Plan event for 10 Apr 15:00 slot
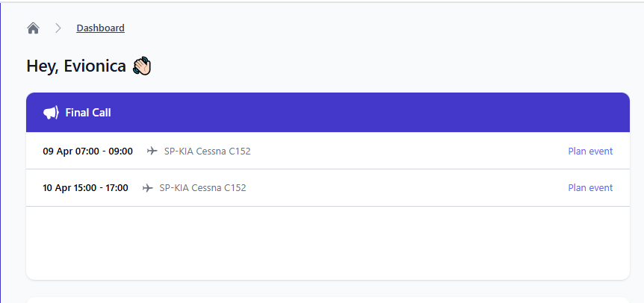 (590, 188)
